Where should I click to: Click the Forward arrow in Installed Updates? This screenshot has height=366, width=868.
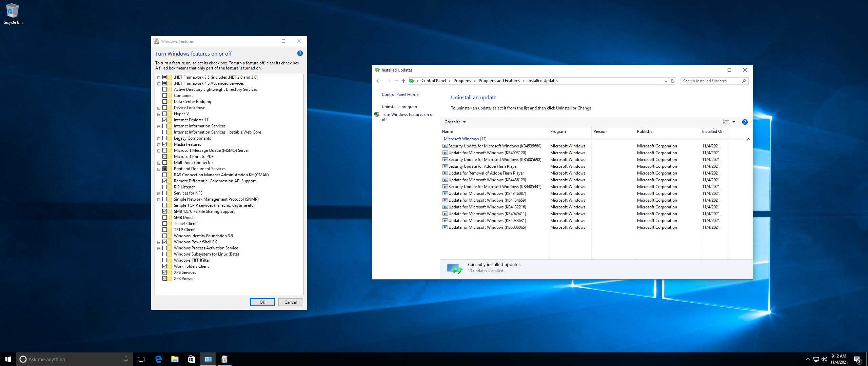click(x=389, y=81)
